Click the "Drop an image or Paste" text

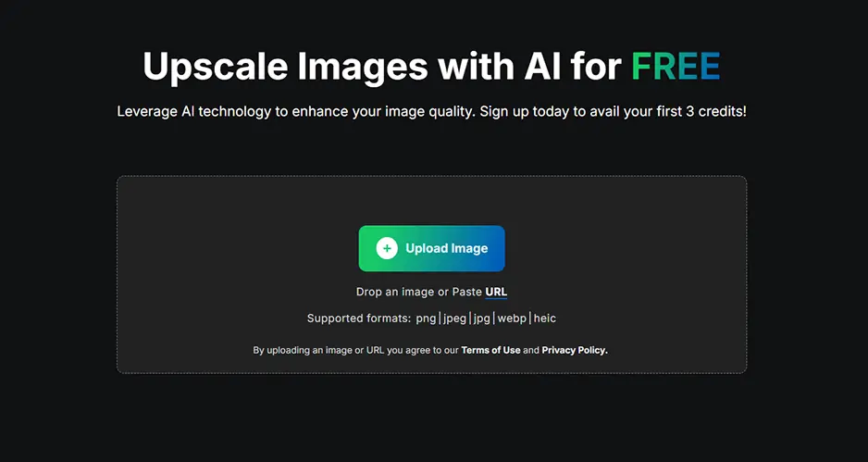coord(419,292)
